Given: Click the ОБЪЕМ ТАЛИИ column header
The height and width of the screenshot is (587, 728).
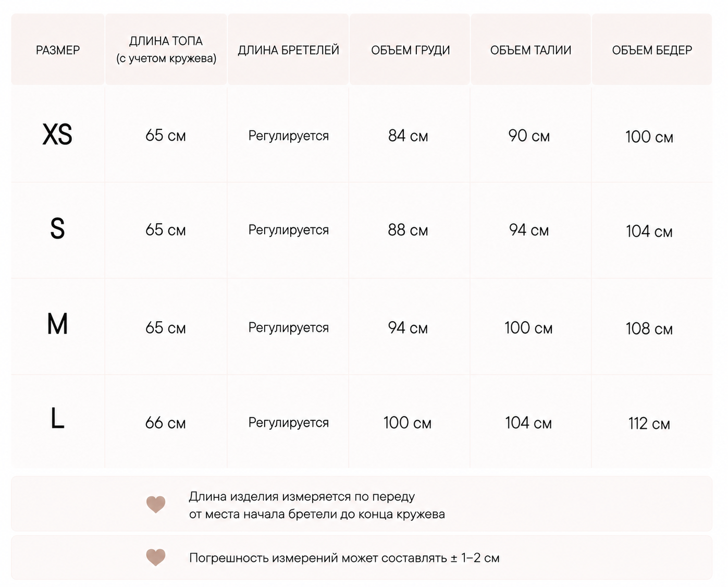Looking at the screenshot, I should click(x=530, y=50).
